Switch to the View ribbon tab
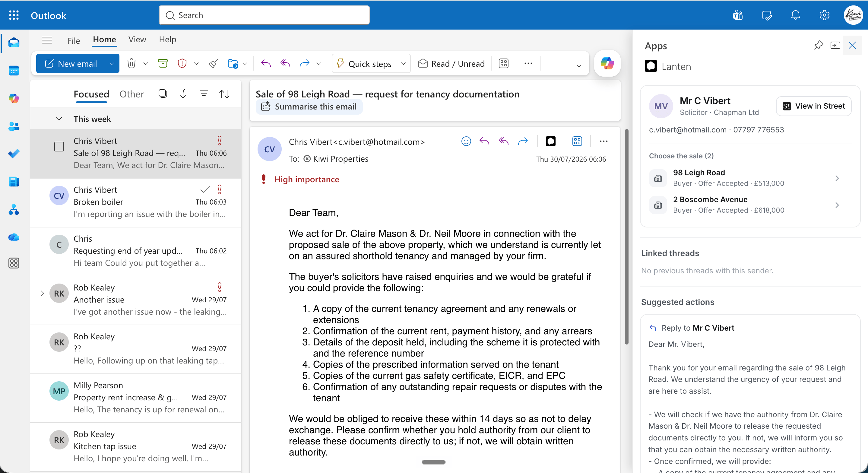Screen dimensions: 868x473 137,40
